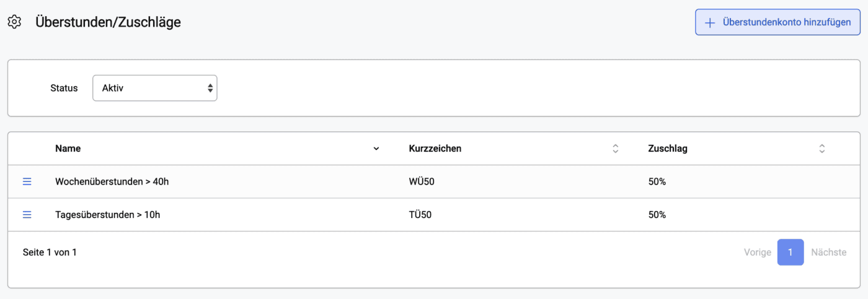Add a new Überstundenkonto
This screenshot has width=868, height=299.
(x=777, y=22)
